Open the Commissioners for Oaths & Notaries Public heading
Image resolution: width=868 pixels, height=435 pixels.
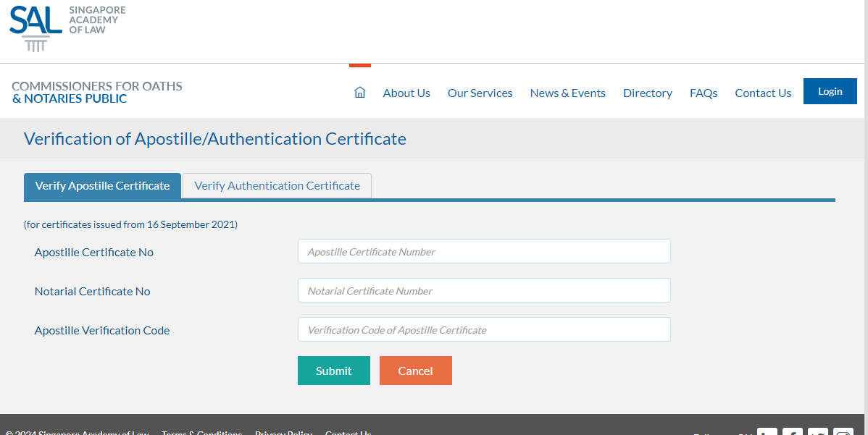pyautogui.click(x=97, y=93)
